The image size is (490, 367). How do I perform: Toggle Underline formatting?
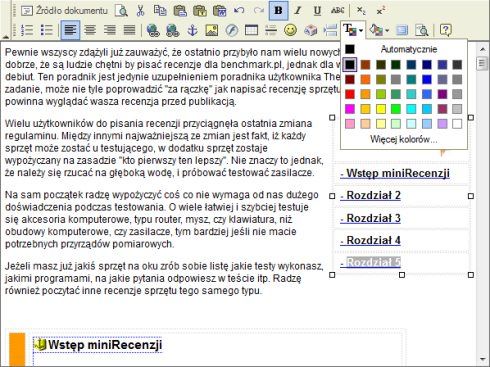click(x=317, y=11)
